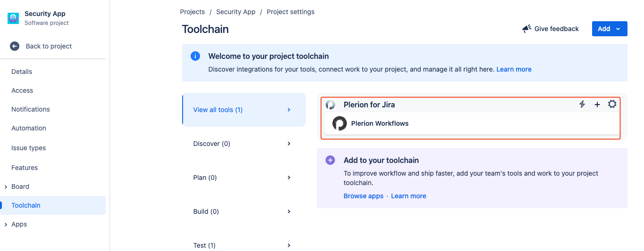The height and width of the screenshot is (251, 644).
Task: Select the Discover (0) category
Action: click(244, 144)
